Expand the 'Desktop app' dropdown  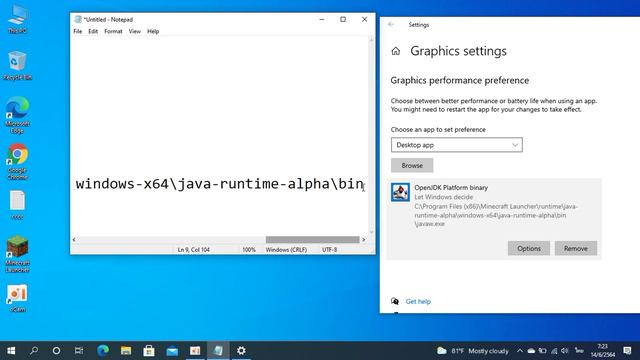(x=457, y=145)
